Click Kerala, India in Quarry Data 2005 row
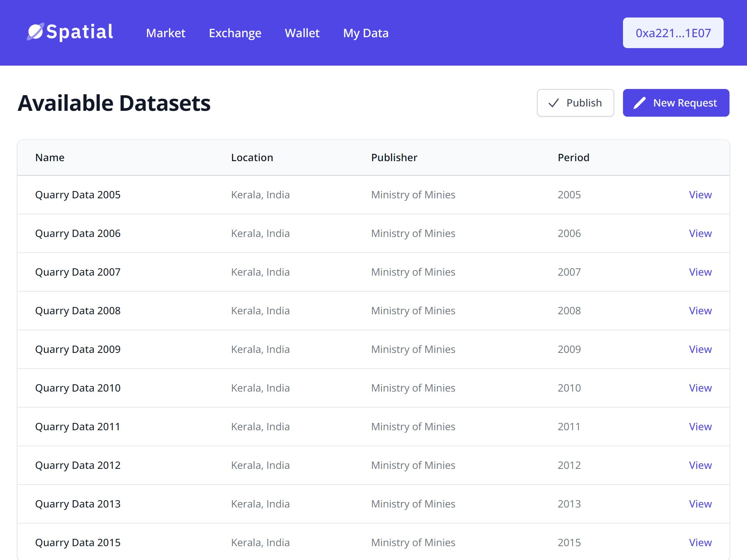 tap(260, 195)
